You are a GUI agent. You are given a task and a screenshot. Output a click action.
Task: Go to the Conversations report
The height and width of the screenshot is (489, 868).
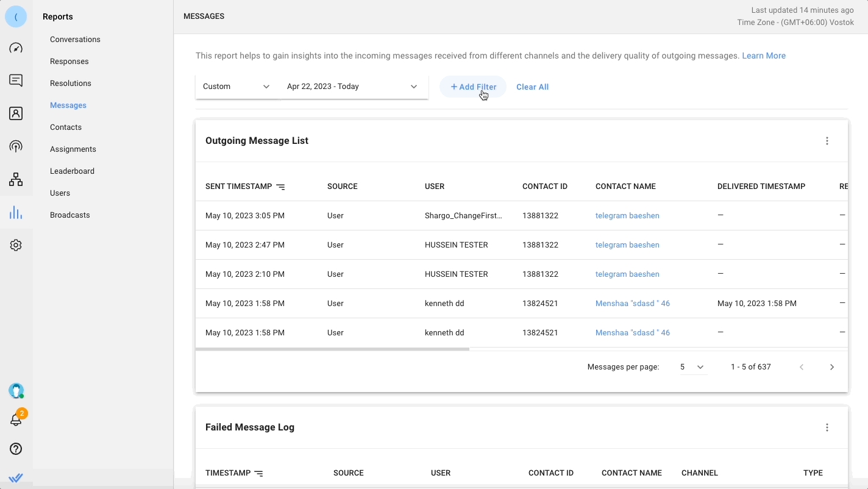click(x=75, y=40)
